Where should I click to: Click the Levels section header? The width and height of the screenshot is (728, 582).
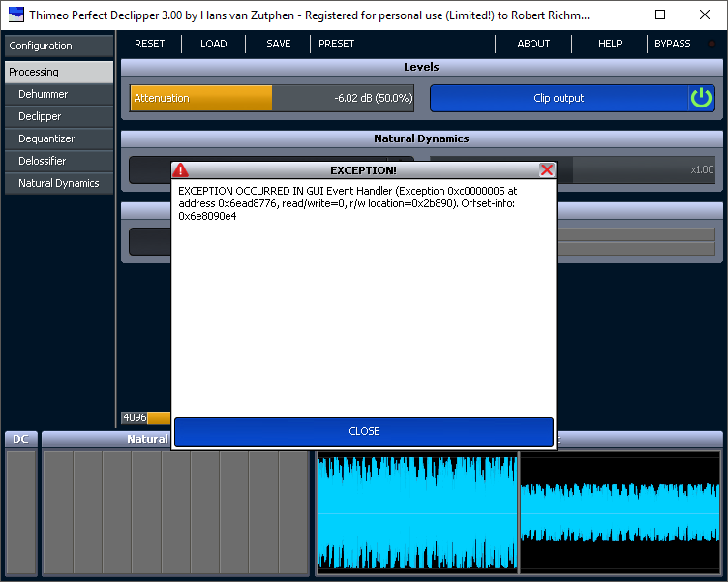pyautogui.click(x=421, y=67)
